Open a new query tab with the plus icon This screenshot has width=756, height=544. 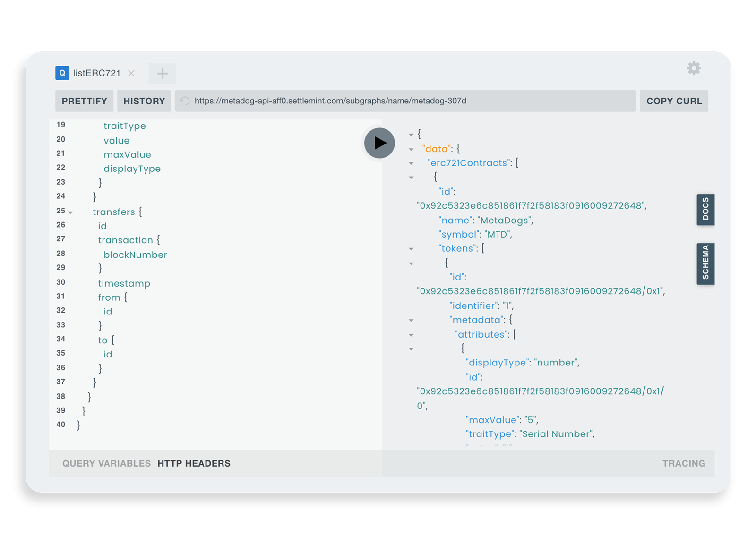click(x=163, y=73)
